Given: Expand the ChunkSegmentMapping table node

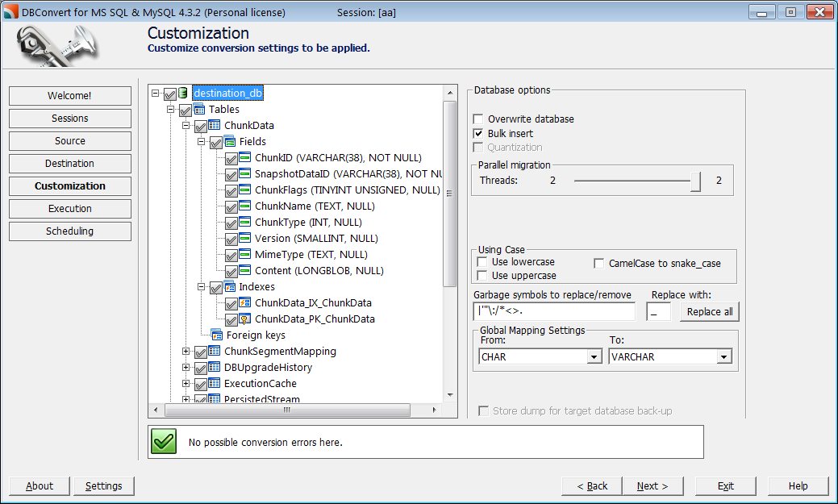Looking at the screenshot, I should tap(186, 351).
